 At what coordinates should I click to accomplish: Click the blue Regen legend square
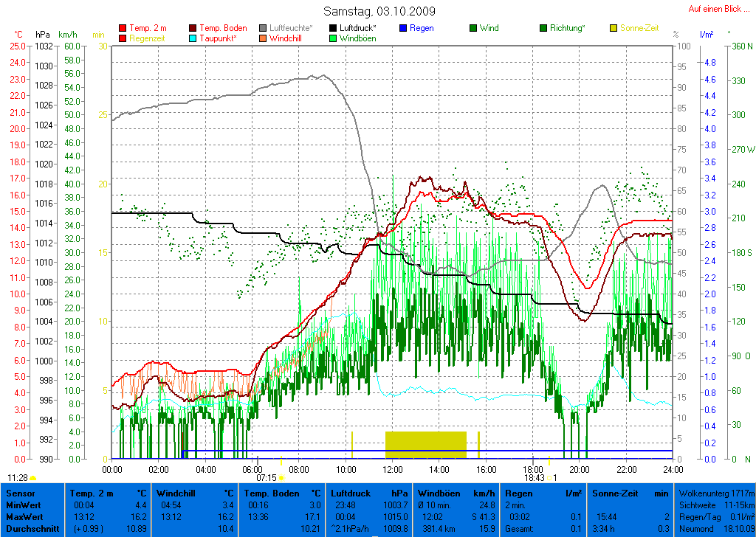point(403,28)
